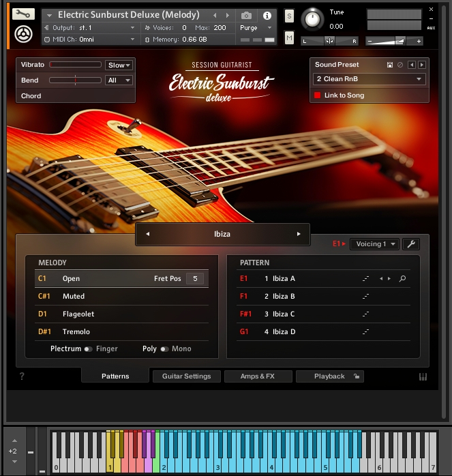The width and height of the screenshot is (452, 476).
Task: Shift keyboard octave up arrow
Action: 14,441
